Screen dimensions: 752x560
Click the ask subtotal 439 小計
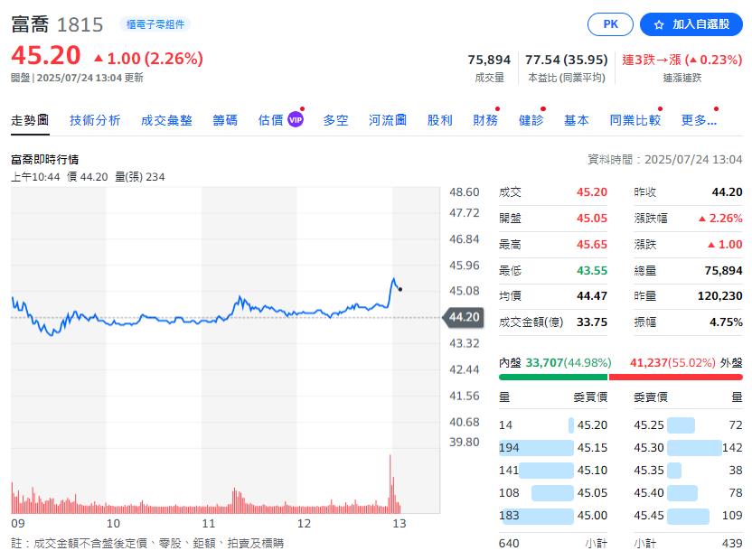pos(688,543)
